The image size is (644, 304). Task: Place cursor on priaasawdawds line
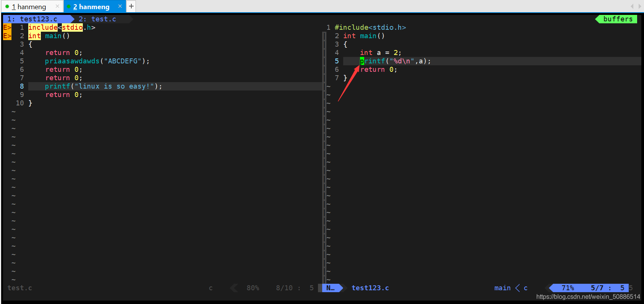[97, 61]
